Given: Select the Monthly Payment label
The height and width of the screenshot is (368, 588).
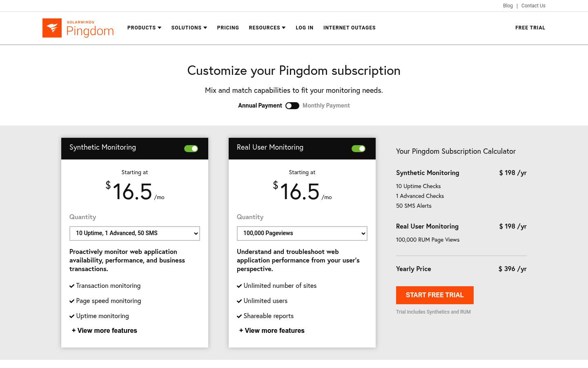Looking at the screenshot, I should (x=326, y=105).
